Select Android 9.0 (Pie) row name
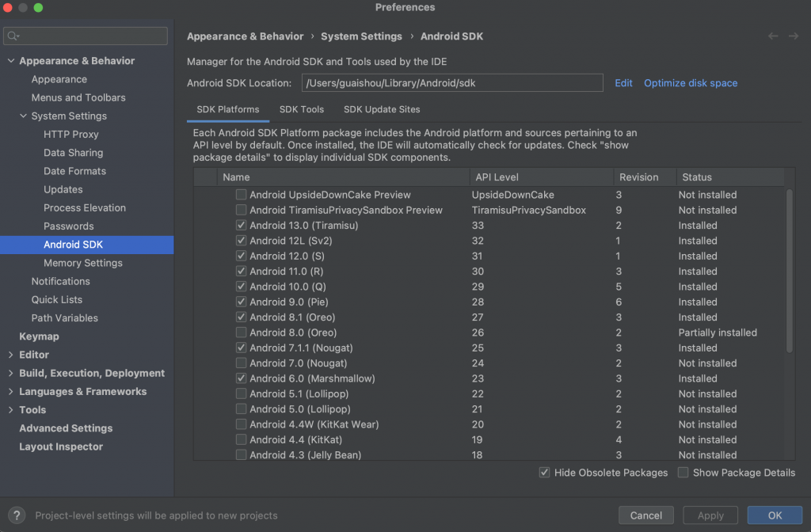This screenshot has width=811, height=532. 288,302
